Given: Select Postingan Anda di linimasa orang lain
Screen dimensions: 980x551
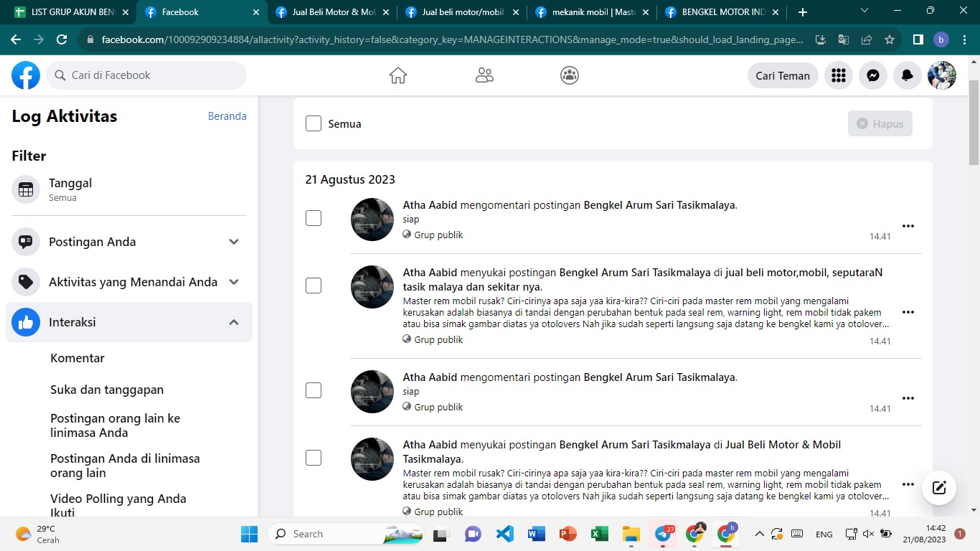Looking at the screenshot, I should tap(125, 466).
